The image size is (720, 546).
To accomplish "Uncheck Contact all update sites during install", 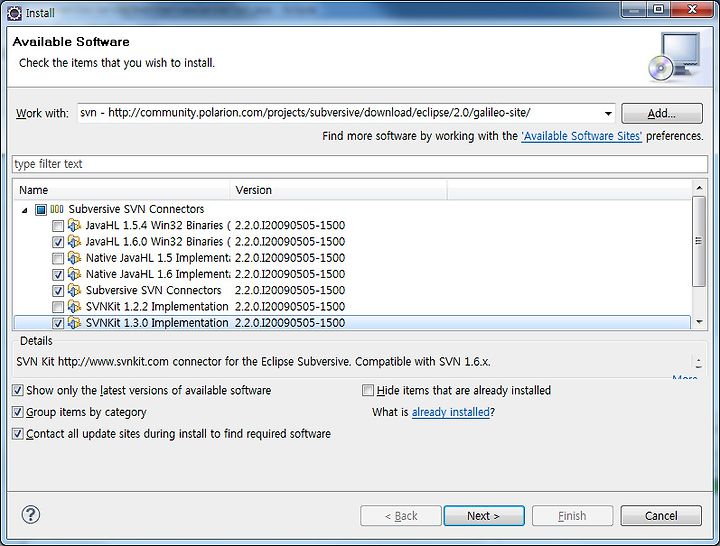I will (x=17, y=433).
